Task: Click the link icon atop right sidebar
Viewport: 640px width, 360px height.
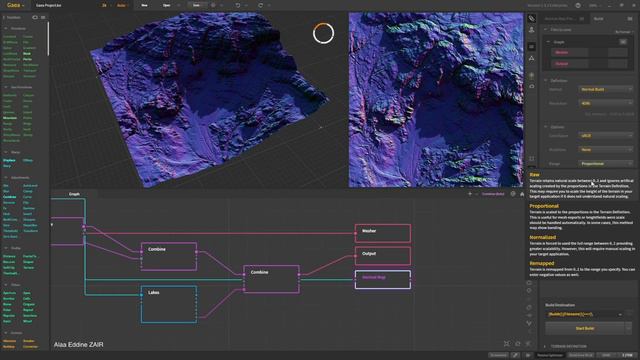Action: point(531,18)
